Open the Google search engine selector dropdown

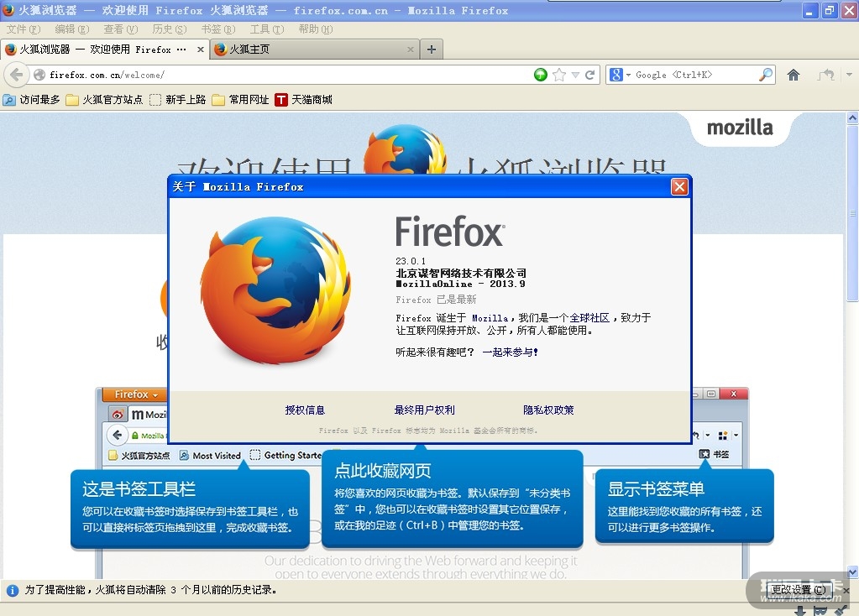click(620, 75)
